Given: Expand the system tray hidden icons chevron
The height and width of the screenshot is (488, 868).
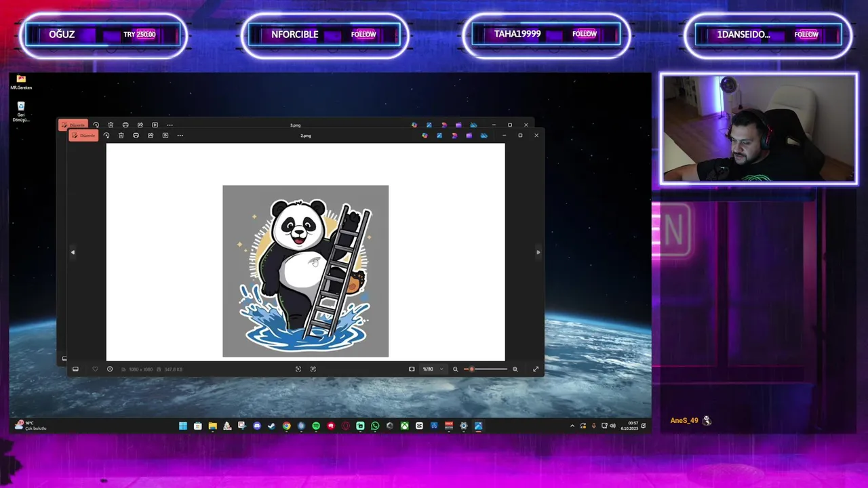Looking at the screenshot, I should coord(572,426).
